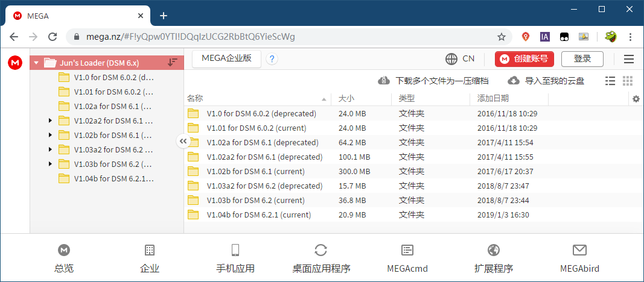This screenshot has width=644, height=282.
Task: Go back to previous page
Action: [14, 37]
